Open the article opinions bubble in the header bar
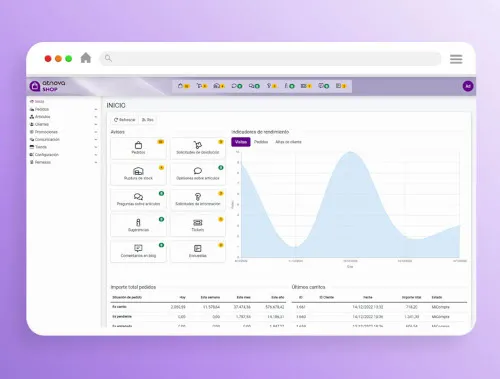500x379 pixels. click(x=237, y=86)
